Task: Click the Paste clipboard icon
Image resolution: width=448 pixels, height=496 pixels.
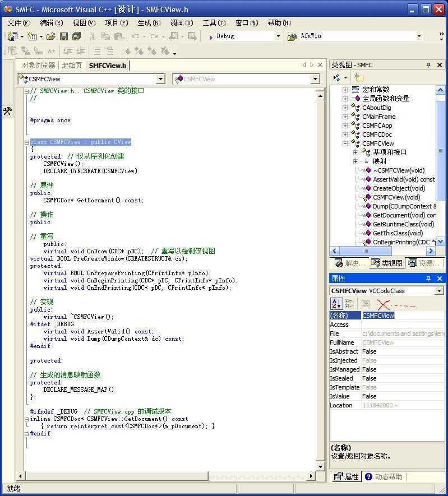Action: (119, 36)
